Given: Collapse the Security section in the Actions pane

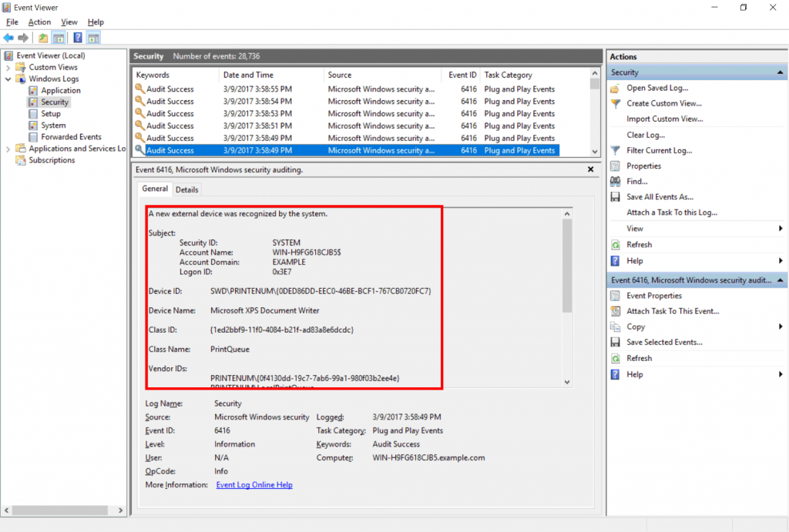Looking at the screenshot, I should point(780,72).
